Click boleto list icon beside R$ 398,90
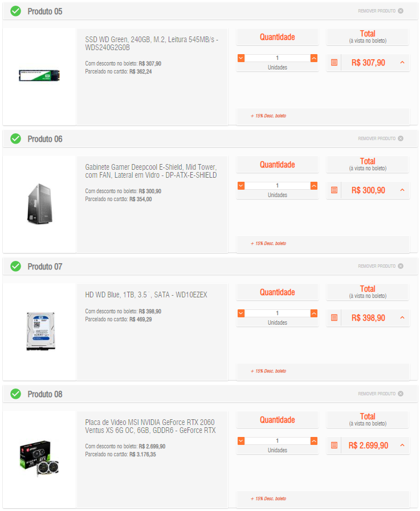Viewport: 420px width, 511px height. 334,318
